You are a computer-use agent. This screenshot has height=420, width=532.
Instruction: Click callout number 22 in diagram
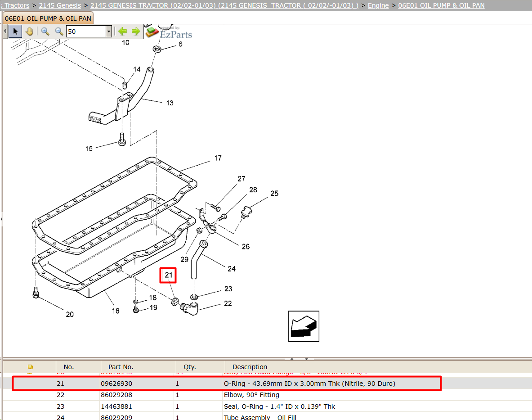tap(228, 303)
